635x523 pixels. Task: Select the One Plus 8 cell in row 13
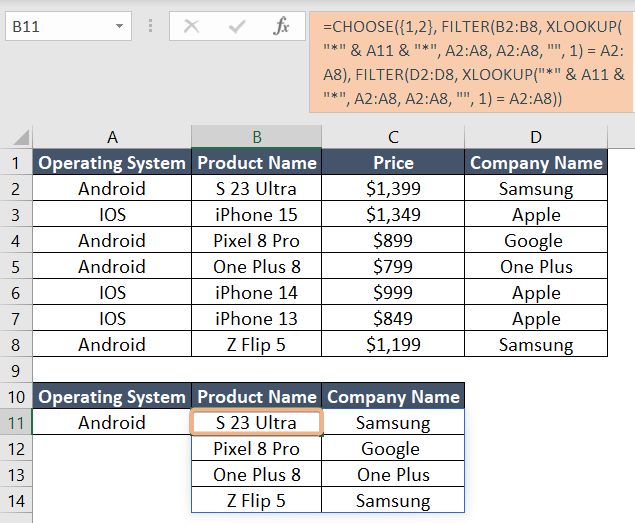[x=256, y=474]
